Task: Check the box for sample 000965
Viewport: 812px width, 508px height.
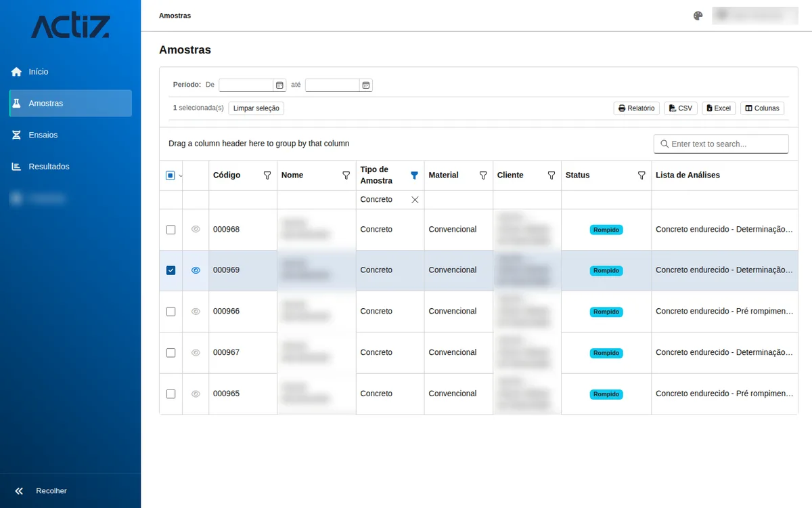Action: [171, 394]
